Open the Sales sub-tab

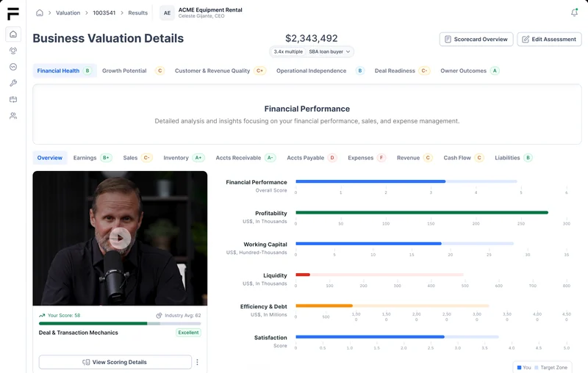137,158
